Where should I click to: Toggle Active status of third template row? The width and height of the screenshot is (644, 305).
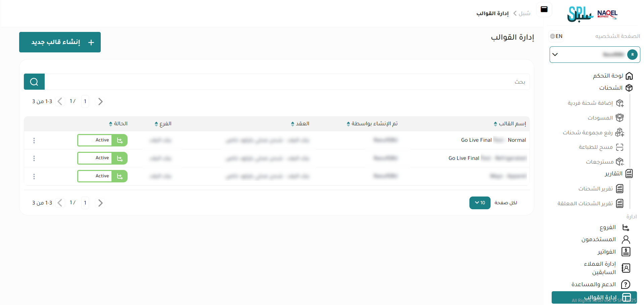102,176
